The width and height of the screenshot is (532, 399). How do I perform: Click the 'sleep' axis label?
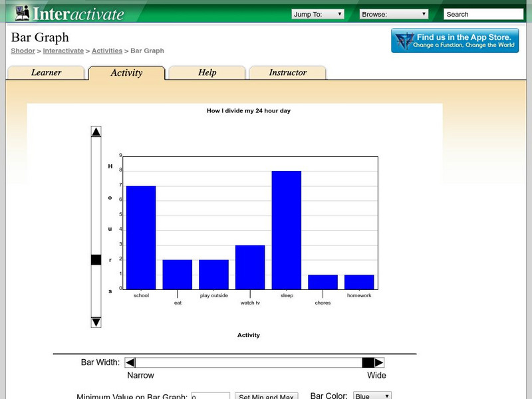(287, 295)
